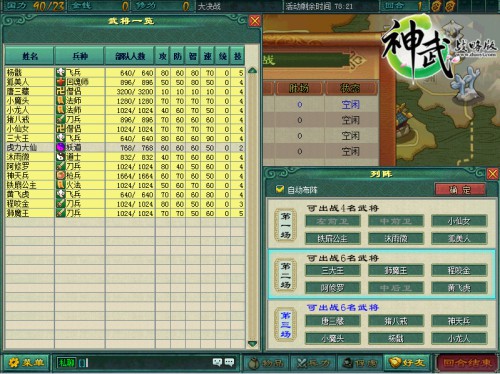The image size is (500, 374).
Task: Select the 虎力大仙 row in the list
Action: click(125, 147)
